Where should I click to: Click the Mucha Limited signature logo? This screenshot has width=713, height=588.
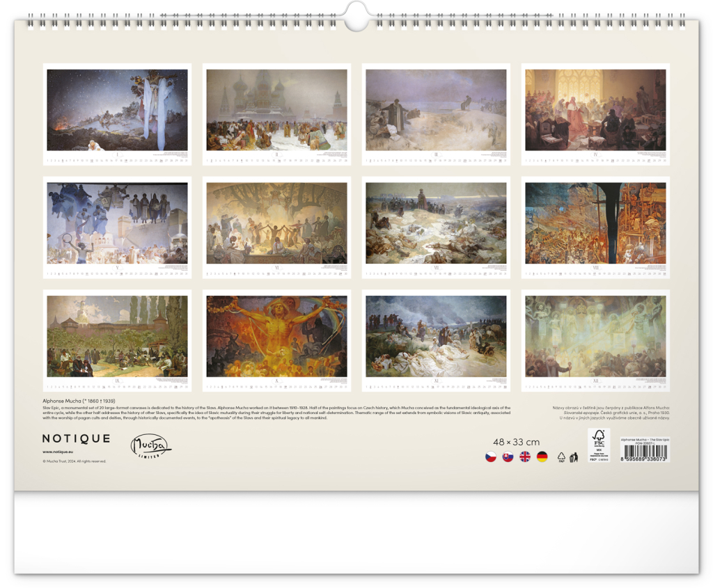[x=150, y=445]
